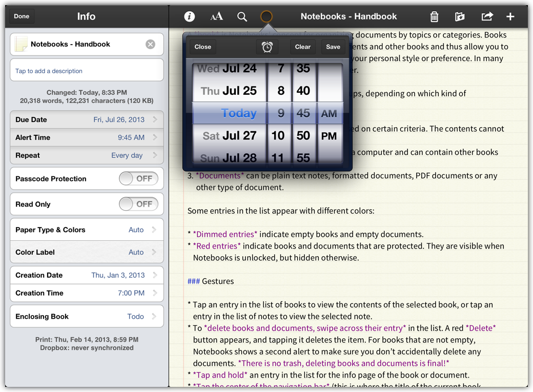533x392 pixels.
Task: Choose minute 35 in the picker
Action: (303, 69)
